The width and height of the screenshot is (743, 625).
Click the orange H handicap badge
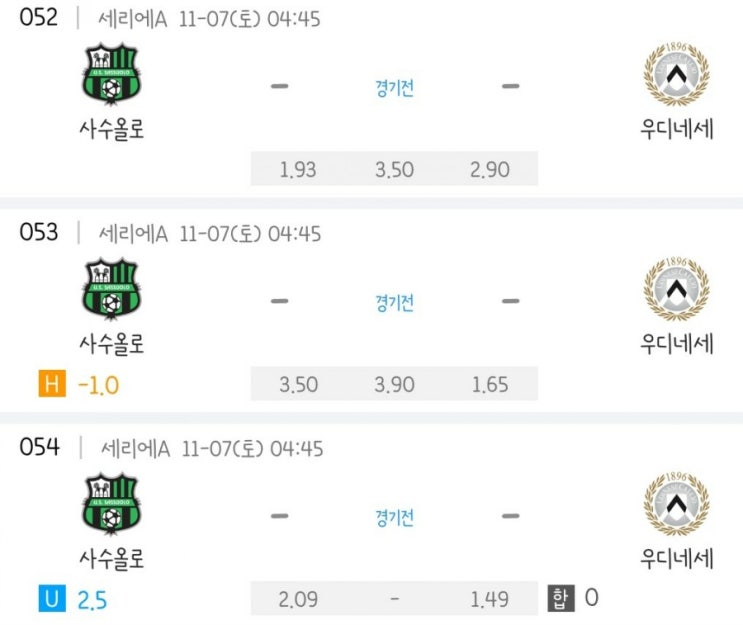pos(52,383)
